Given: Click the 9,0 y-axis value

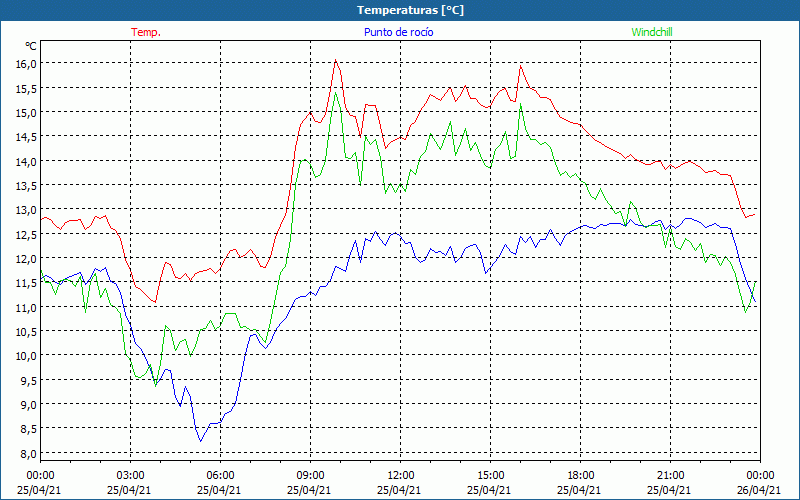Looking at the screenshot, I should [28, 404].
